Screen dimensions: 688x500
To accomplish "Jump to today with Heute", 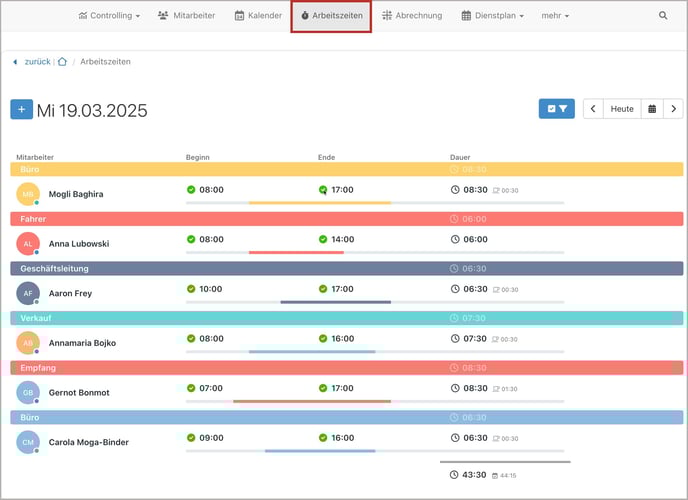I will click(622, 108).
